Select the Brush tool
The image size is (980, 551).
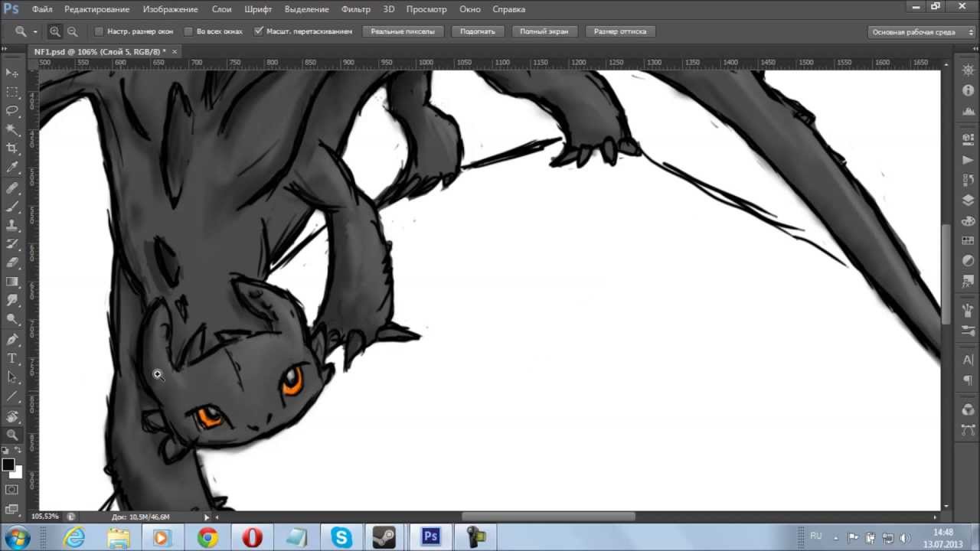pos(12,207)
